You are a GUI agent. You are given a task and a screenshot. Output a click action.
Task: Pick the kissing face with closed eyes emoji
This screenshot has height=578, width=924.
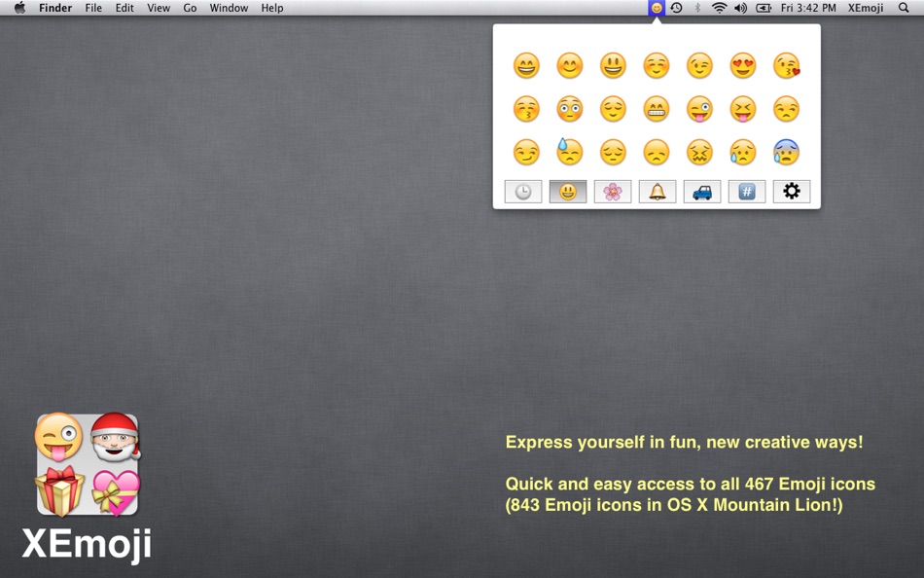click(x=526, y=109)
